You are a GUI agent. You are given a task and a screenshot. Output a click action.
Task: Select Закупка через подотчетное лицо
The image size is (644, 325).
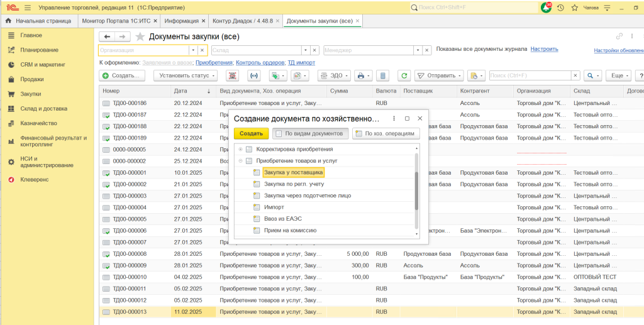(308, 196)
